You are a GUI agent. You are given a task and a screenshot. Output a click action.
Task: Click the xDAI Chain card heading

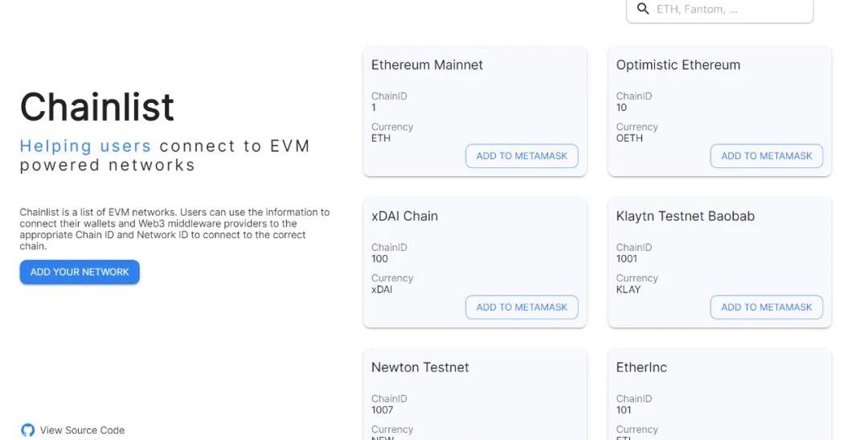(404, 216)
